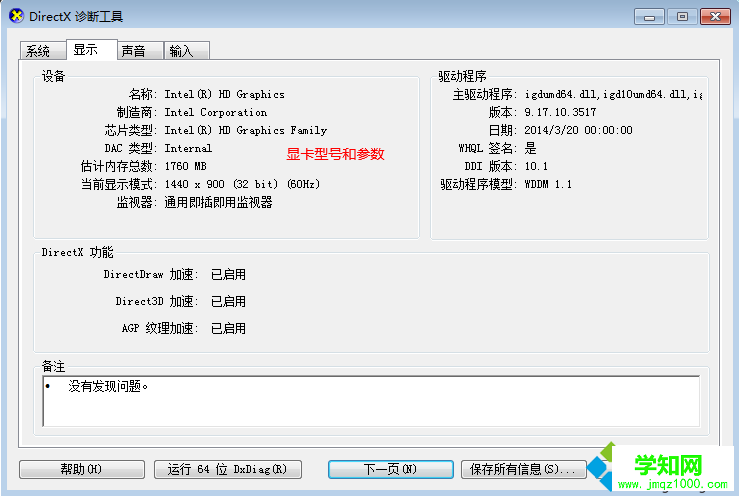The width and height of the screenshot is (739, 496).
Task: Click the 估计内存总数: label
Action: click(119, 166)
